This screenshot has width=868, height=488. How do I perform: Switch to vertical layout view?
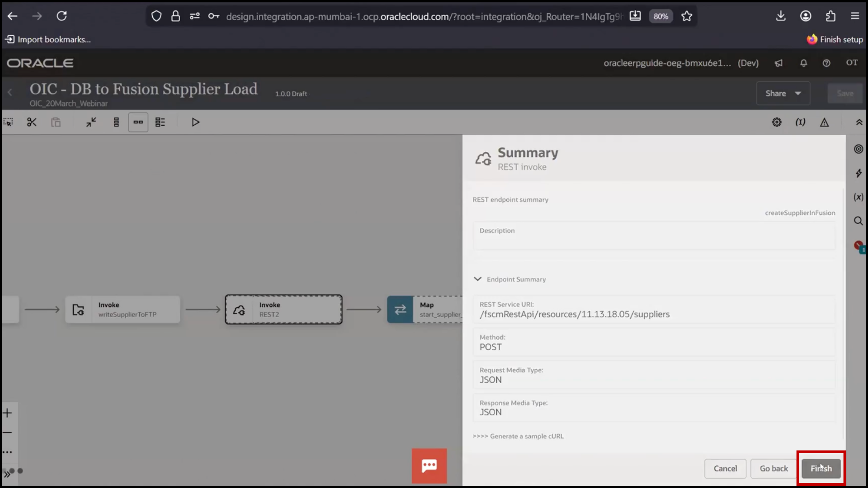[116, 122]
